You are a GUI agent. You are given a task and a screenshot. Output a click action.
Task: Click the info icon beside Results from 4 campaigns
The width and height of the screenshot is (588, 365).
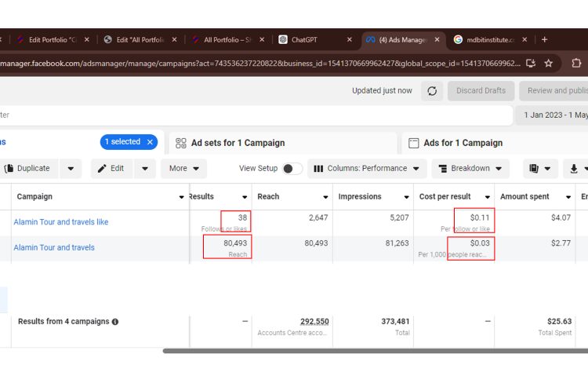pos(115,322)
